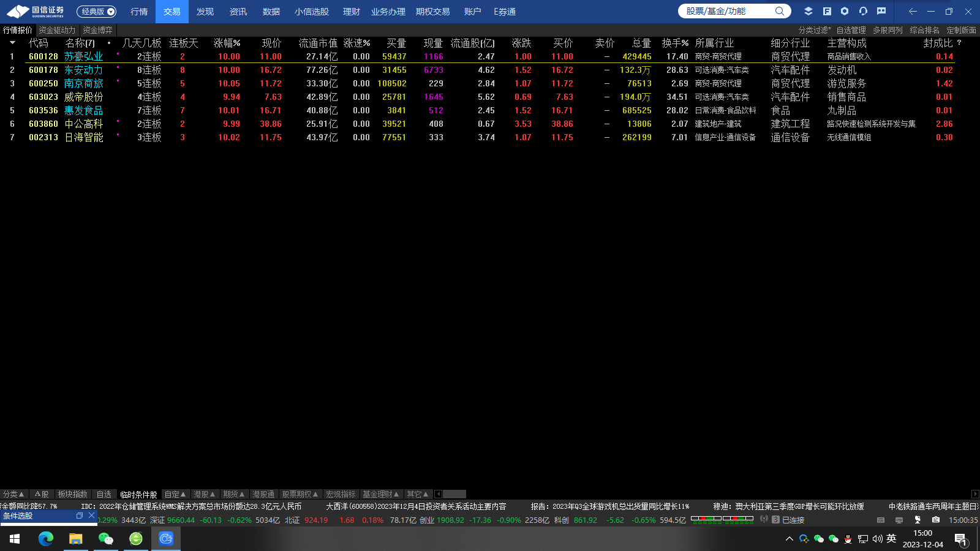Open the F function icon in title bar
The height and width of the screenshot is (551, 980).
click(827, 11)
